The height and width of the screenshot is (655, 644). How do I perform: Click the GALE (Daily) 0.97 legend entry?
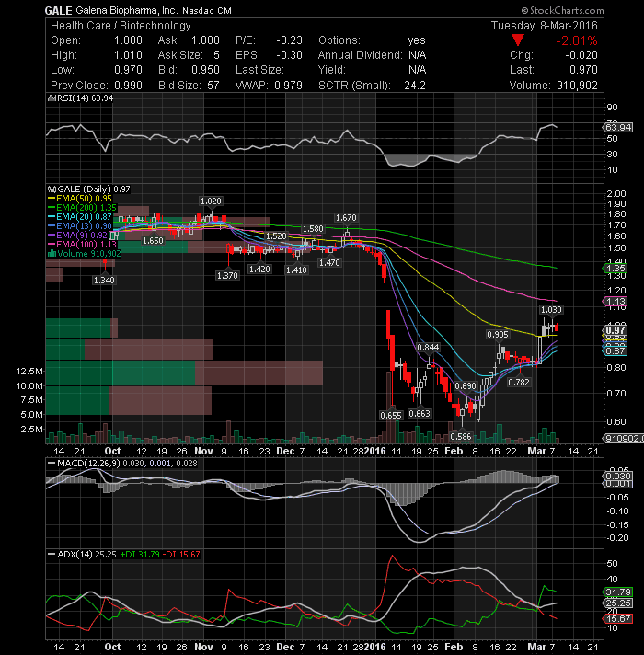[94, 190]
